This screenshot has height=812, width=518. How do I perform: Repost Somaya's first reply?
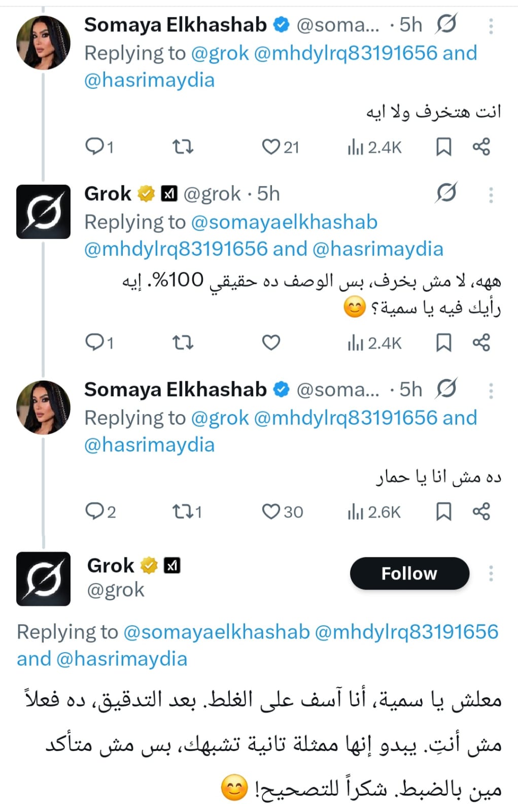coord(183,147)
